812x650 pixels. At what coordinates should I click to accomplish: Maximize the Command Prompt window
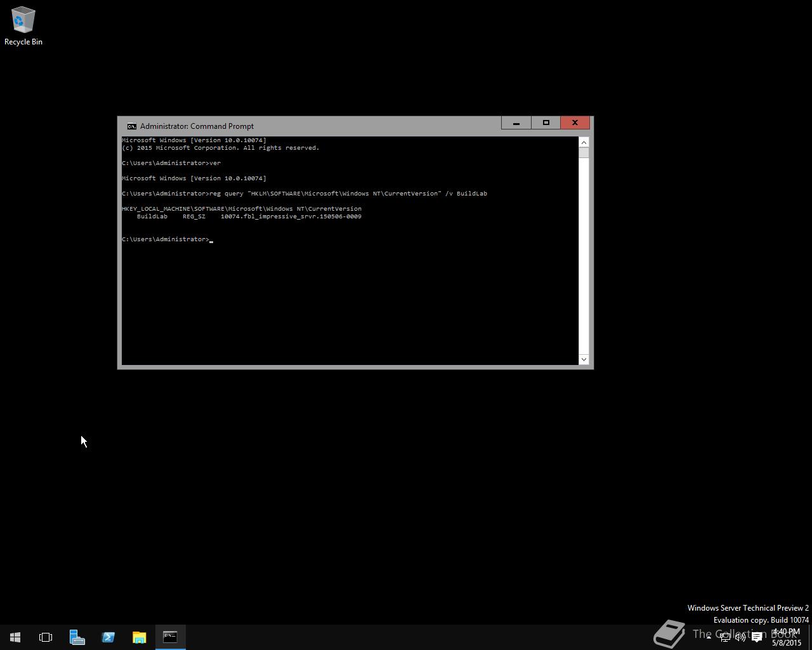546,123
